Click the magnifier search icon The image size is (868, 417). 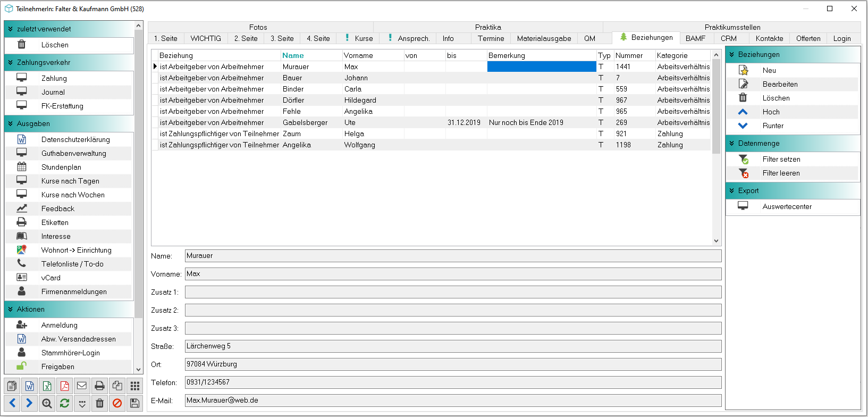click(x=47, y=403)
